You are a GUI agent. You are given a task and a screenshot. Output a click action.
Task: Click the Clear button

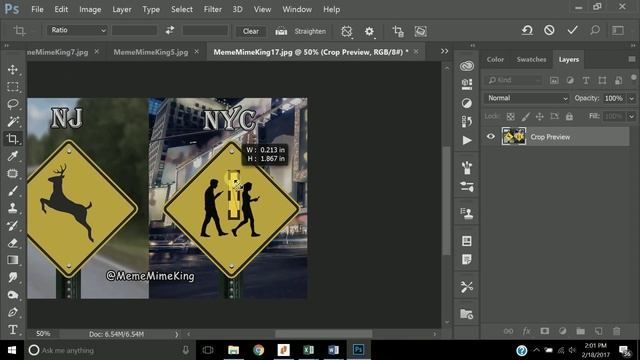pos(251,31)
